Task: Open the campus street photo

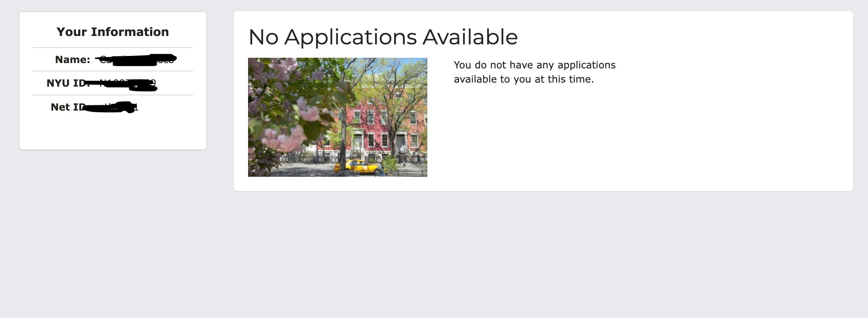Action: (337, 117)
